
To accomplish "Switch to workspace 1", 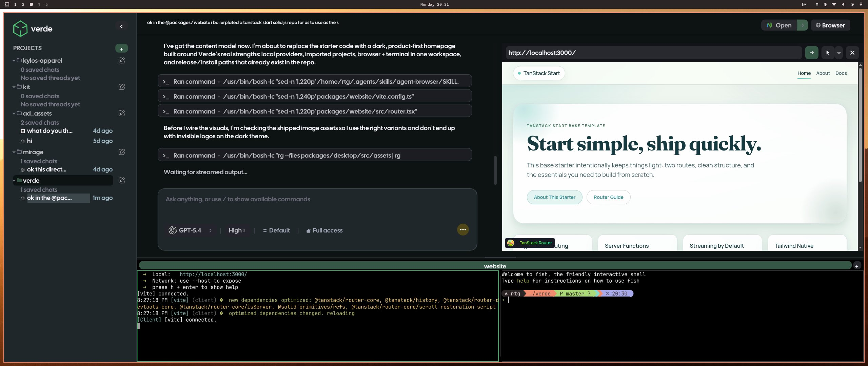I will pyautogui.click(x=15, y=4).
